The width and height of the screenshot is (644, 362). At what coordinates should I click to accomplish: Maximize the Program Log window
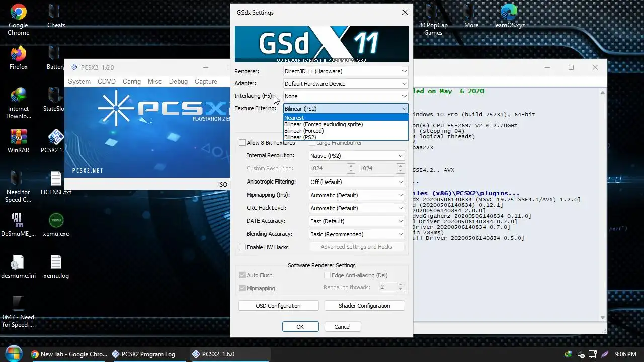[x=571, y=67]
